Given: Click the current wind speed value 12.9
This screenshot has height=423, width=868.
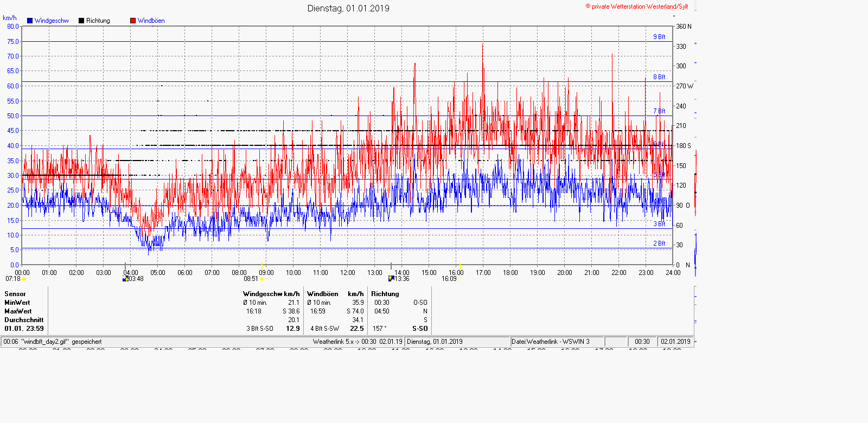Looking at the screenshot, I should [x=293, y=329].
